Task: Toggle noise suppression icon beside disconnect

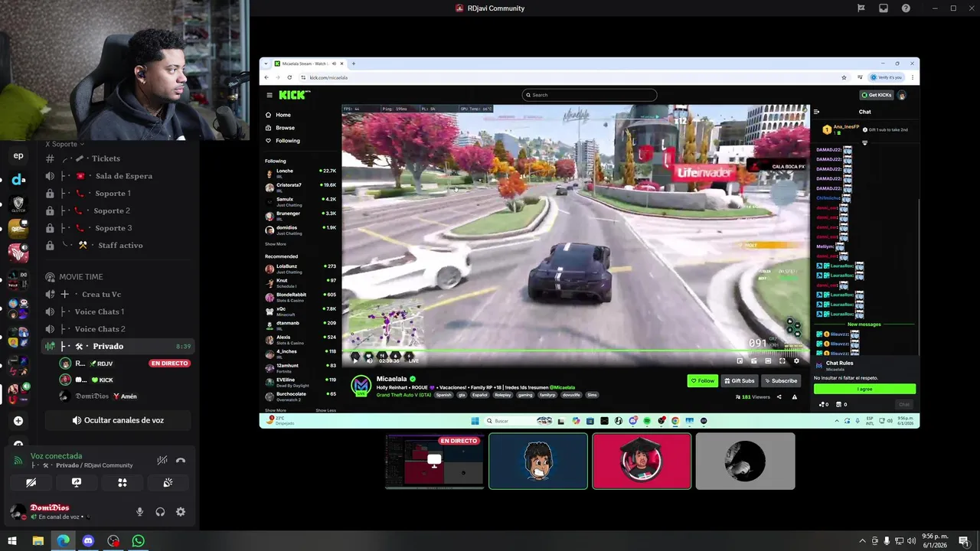Action: point(162,461)
